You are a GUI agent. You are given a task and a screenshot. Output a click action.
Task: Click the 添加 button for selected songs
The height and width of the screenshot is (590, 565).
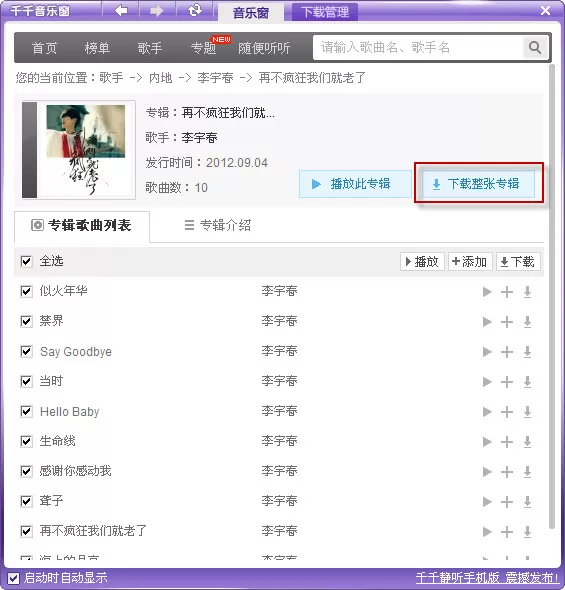470,262
